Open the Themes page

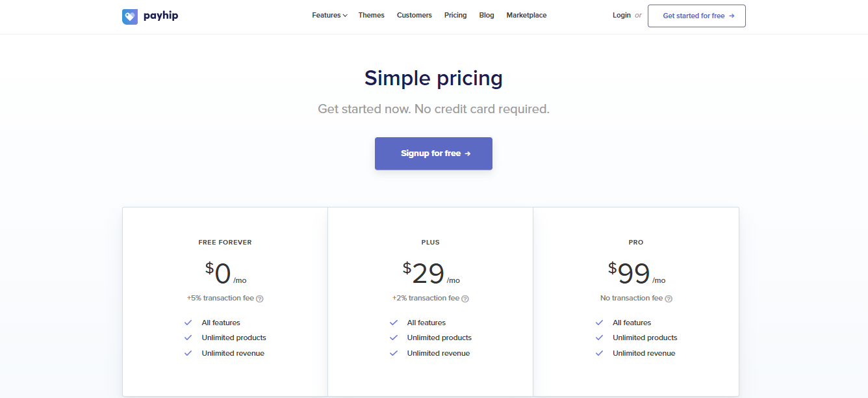[372, 16]
